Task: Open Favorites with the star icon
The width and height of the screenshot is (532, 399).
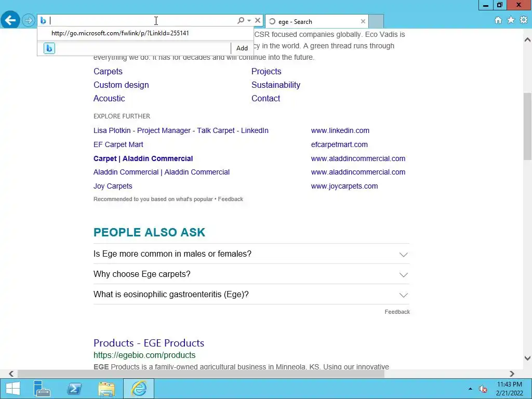Action: tap(511, 20)
